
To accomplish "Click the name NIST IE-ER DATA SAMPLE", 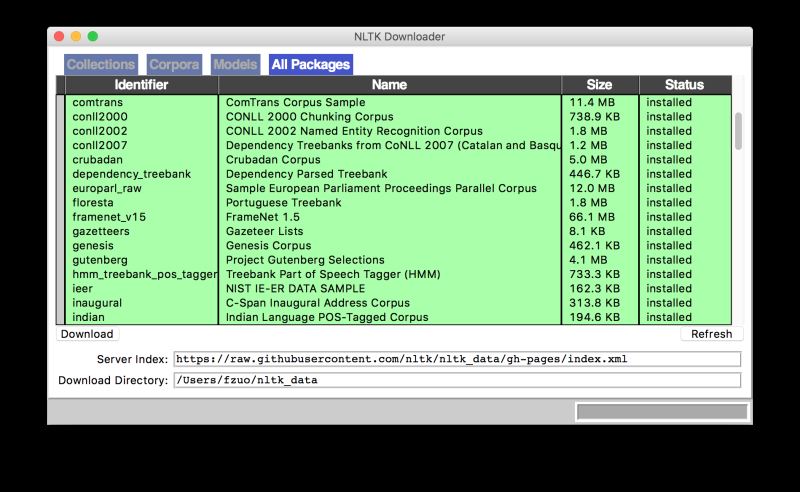I will pyautogui.click(x=295, y=288).
